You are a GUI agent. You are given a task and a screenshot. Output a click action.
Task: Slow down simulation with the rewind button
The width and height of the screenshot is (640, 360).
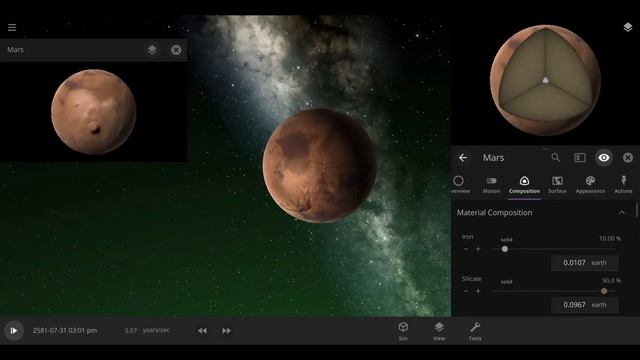[x=202, y=331]
